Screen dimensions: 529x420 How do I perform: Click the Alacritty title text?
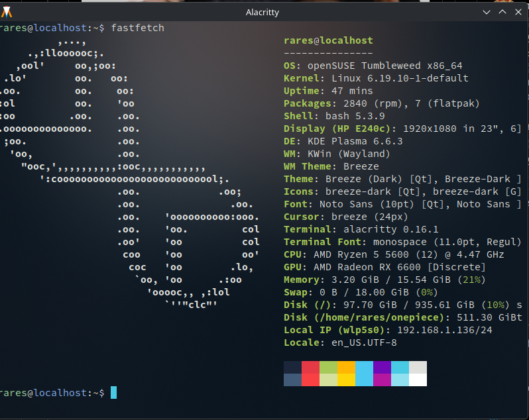262,13
